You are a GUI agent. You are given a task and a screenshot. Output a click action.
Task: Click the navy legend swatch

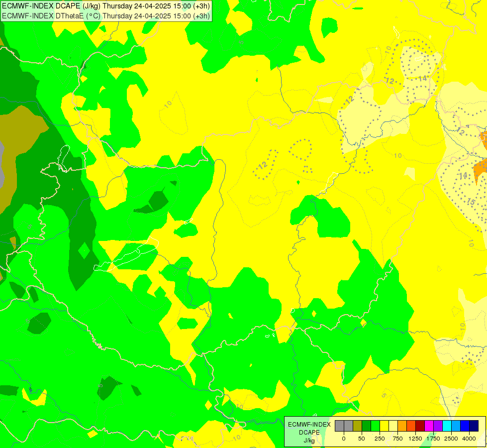click(474, 426)
